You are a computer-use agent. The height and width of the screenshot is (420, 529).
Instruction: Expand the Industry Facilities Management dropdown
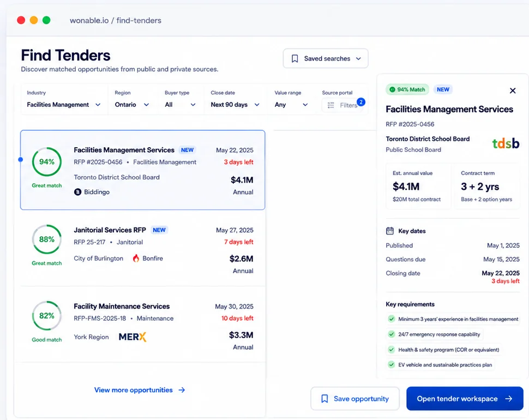[x=64, y=105]
